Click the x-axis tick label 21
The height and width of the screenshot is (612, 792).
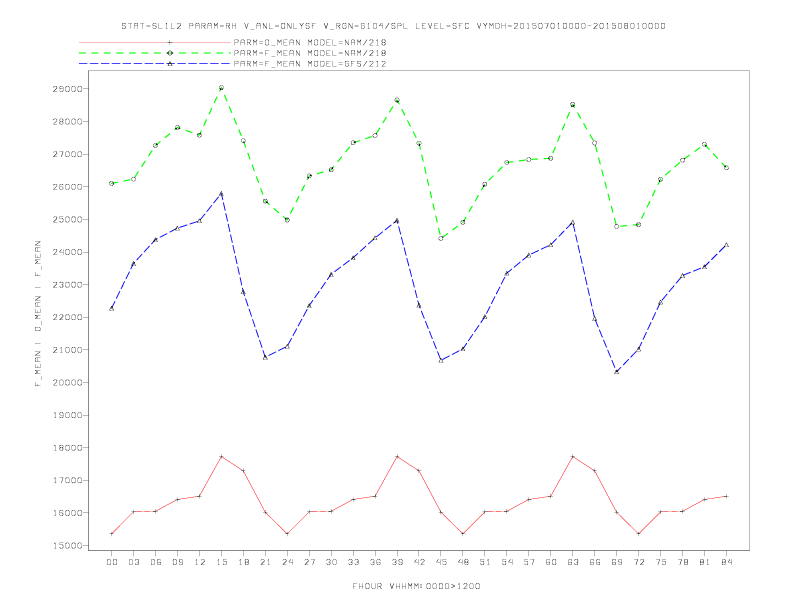(x=265, y=562)
